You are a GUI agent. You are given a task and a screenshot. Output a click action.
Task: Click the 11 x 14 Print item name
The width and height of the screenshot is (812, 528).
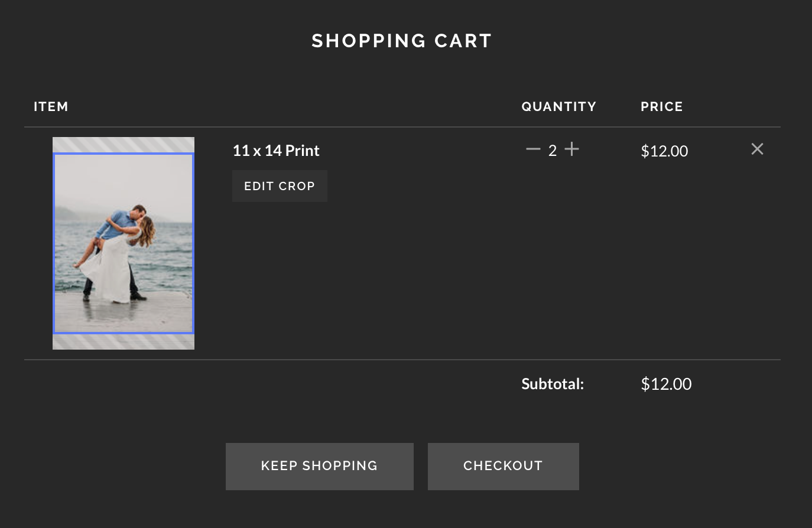pyautogui.click(x=276, y=151)
